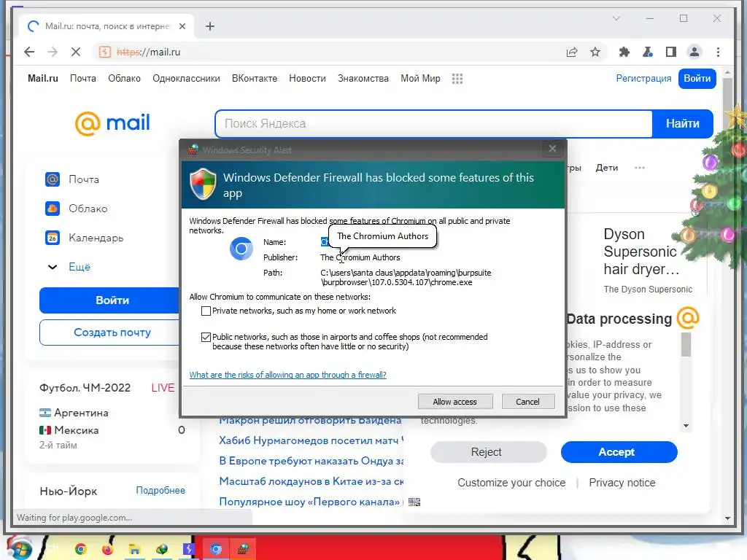Click the address bar URL mail.ru

tap(149, 52)
